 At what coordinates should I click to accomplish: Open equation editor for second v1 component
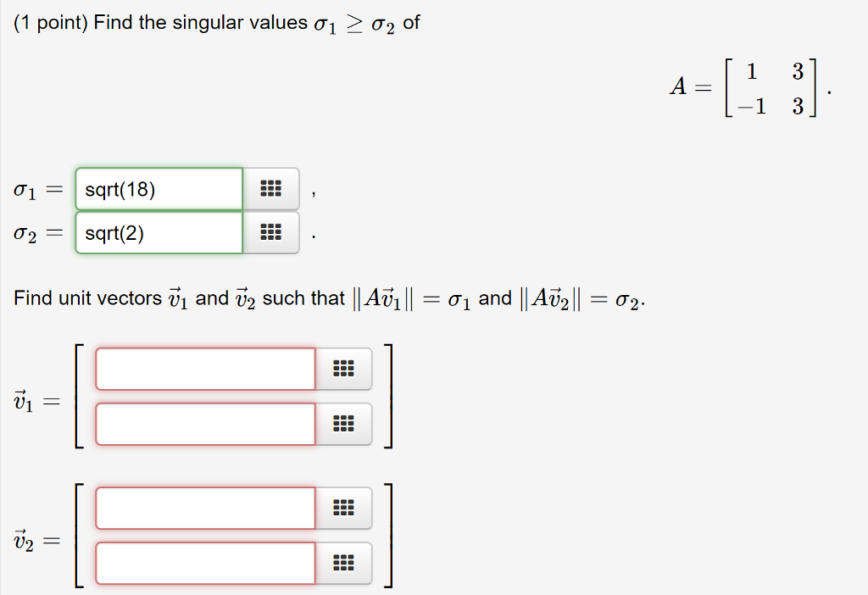[x=344, y=424]
